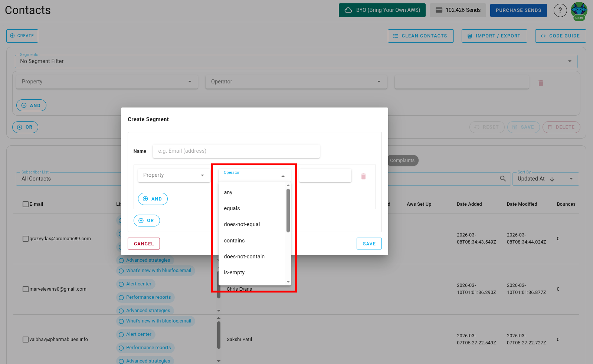Toggle sort direction arrow next to Updated At
This screenshot has width=593, height=364.
click(x=552, y=179)
